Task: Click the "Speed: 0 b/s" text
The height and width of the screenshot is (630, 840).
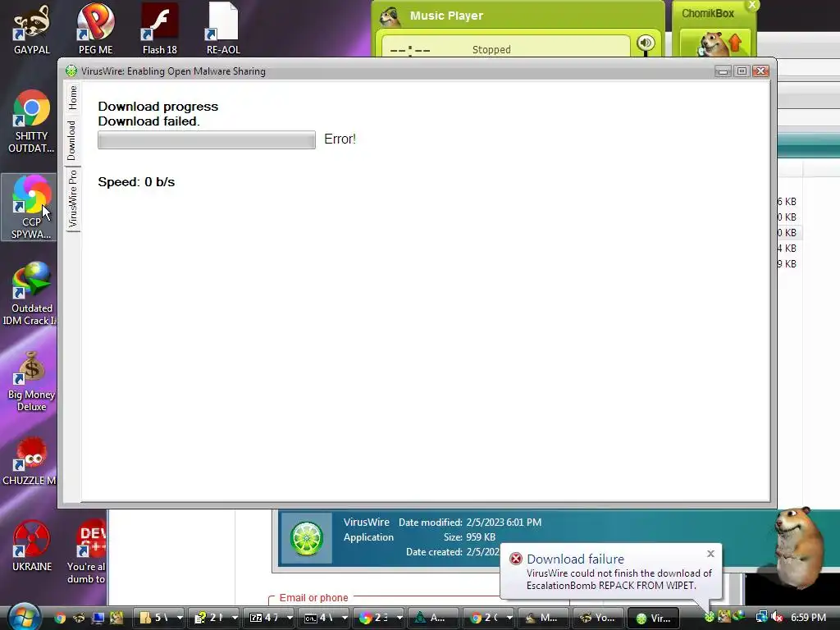Action: click(136, 181)
